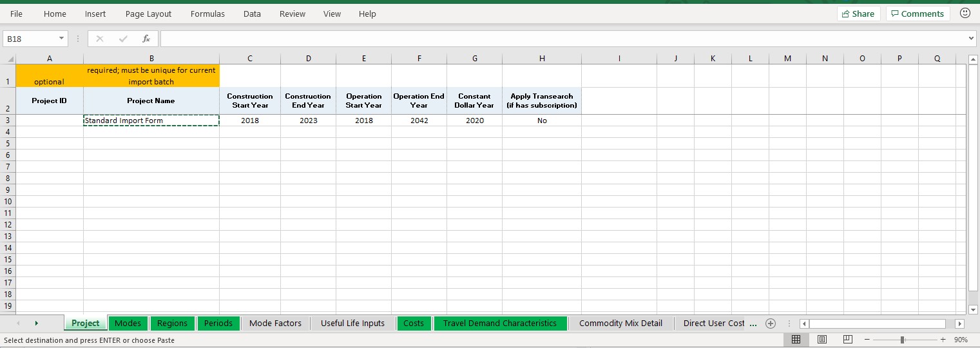The width and height of the screenshot is (980, 348).
Task: Click the Enter checkmark in formula bar
Action: click(x=123, y=39)
